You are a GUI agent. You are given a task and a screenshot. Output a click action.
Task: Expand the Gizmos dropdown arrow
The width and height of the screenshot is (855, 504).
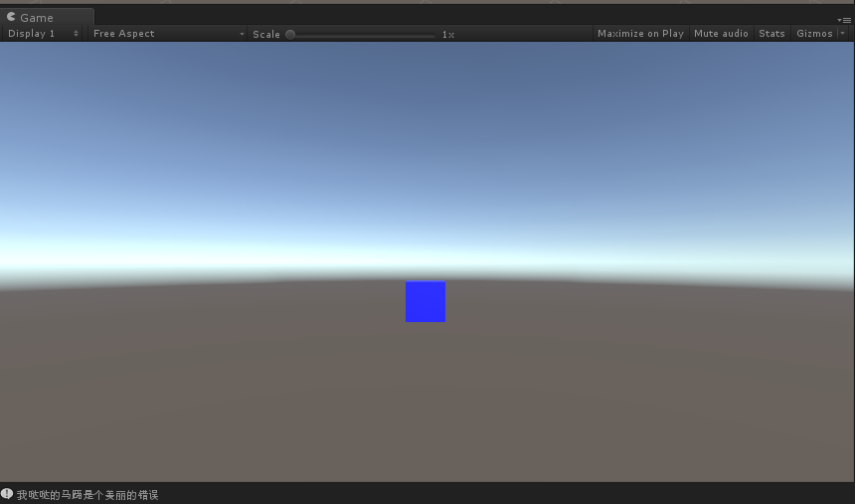tap(842, 33)
